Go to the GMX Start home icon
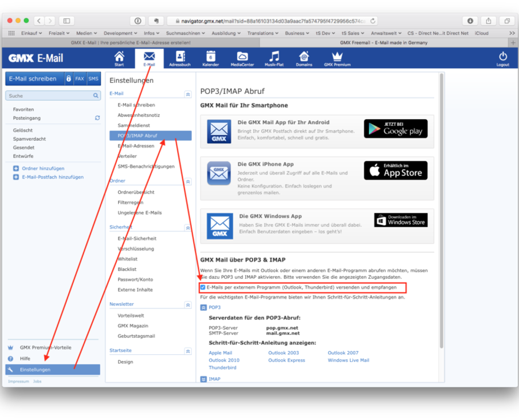This screenshot has height=420, width=519. [x=119, y=57]
